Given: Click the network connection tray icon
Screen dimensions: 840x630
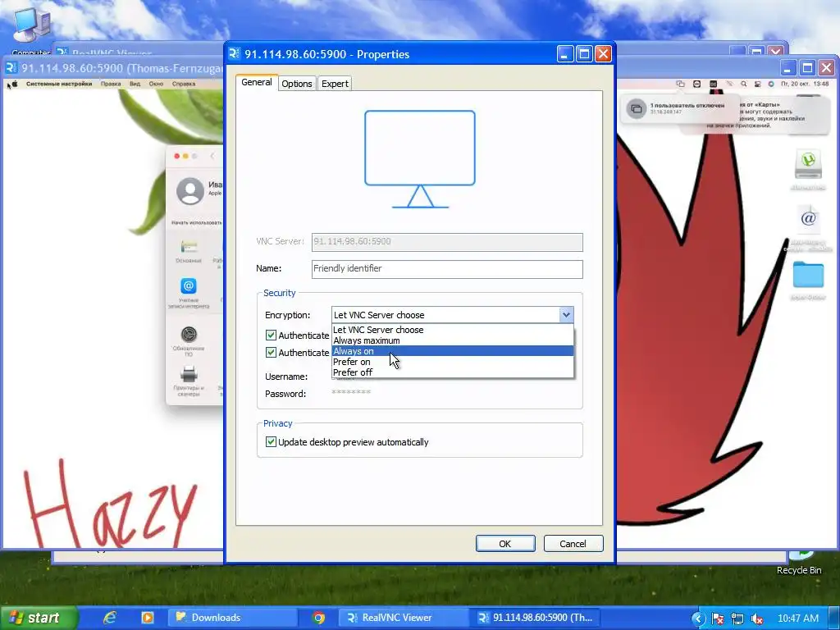Looking at the screenshot, I should (x=737, y=619).
